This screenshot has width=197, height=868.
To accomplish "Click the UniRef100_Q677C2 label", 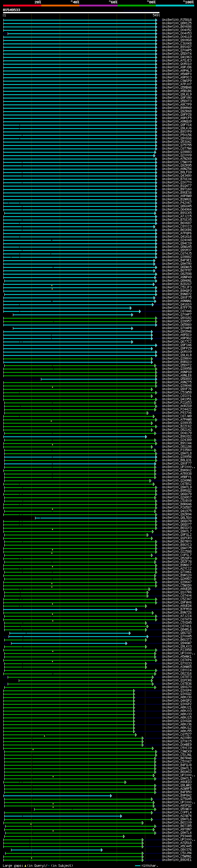I will pos(177,342).
